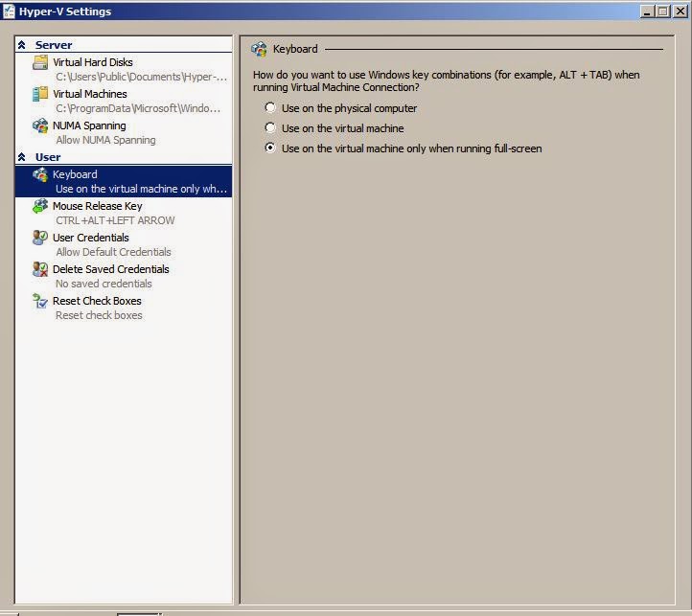Screen dimensions: 692x616
Task: Click the User Credentials icon
Action: tap(40, 238)
